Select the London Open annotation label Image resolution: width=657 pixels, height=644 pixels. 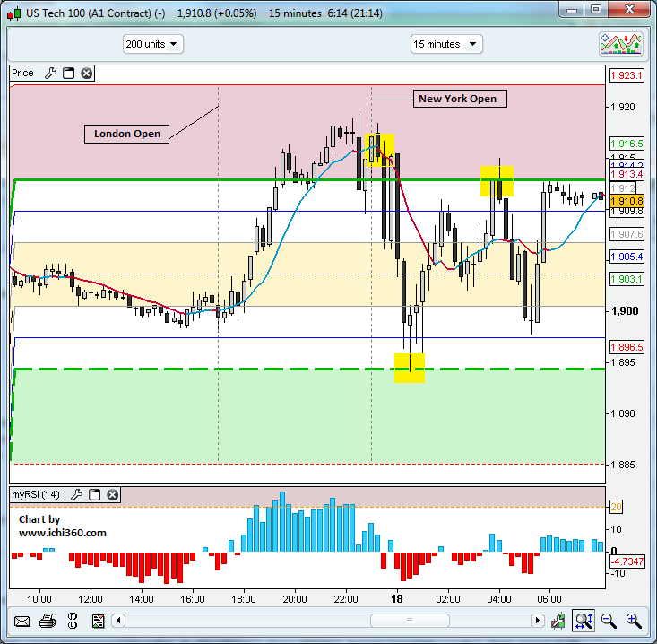click(128, 134)
